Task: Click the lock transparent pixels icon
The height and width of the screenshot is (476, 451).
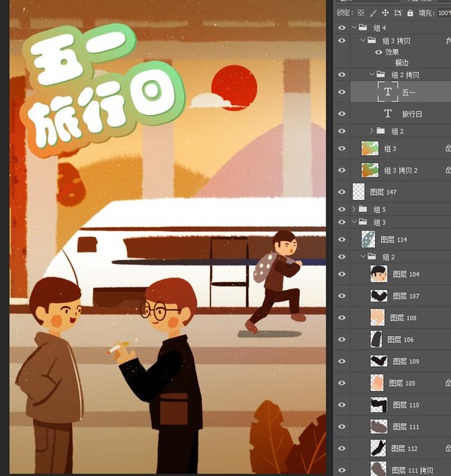Action: pyautogui.click(x=361, y=13)
